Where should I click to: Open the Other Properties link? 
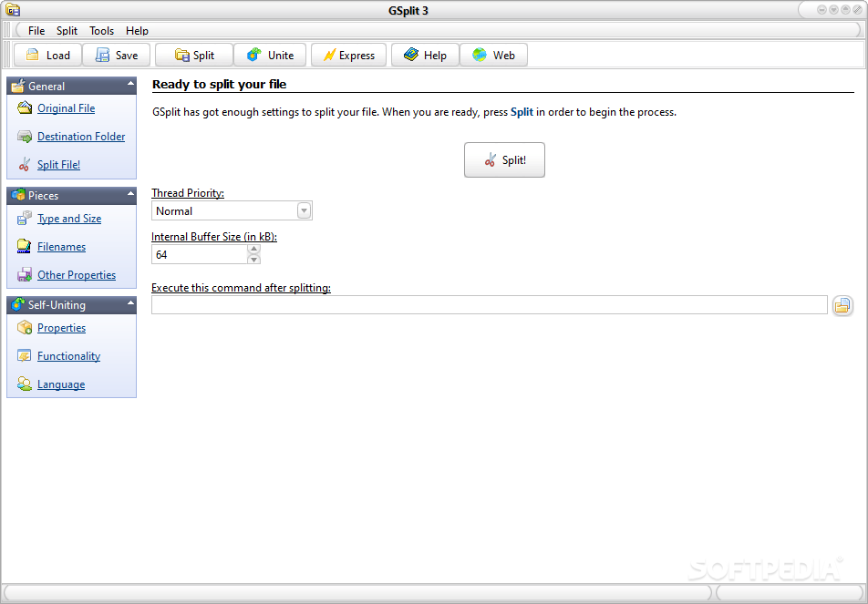pos(77,275)
